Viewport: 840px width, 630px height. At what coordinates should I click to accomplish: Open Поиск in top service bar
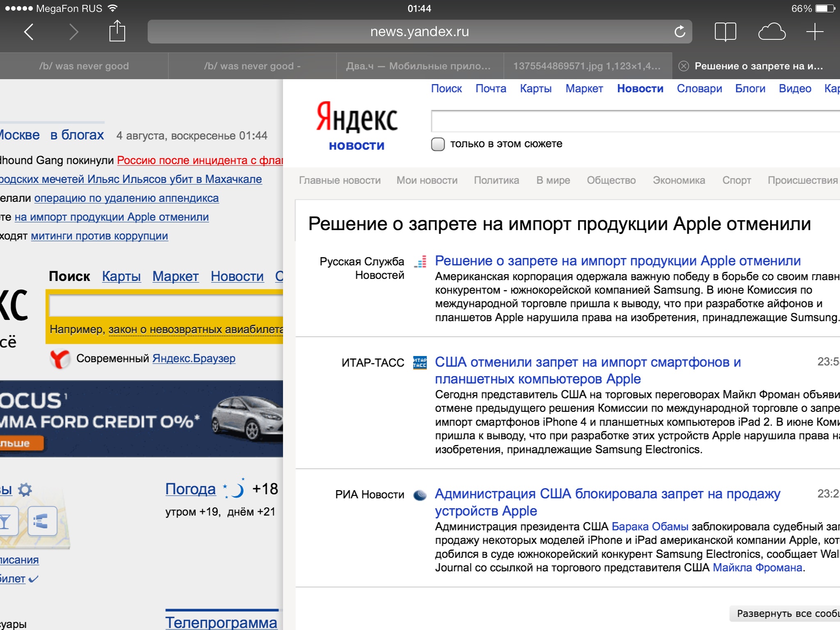pos(446,89)
